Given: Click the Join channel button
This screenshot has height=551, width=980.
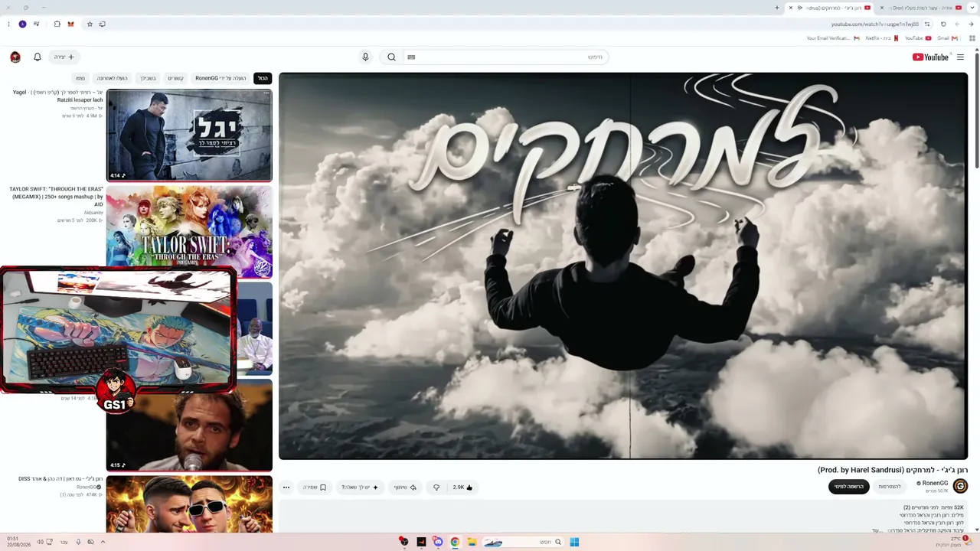Looking at the screenshot, I should (889, 487).
